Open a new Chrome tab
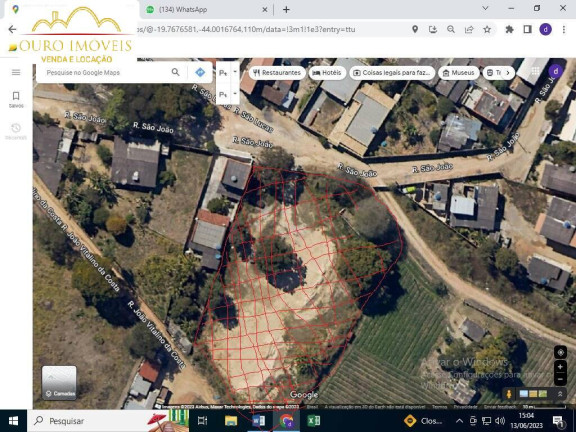 pyautogui.click(x=286, y=10)
